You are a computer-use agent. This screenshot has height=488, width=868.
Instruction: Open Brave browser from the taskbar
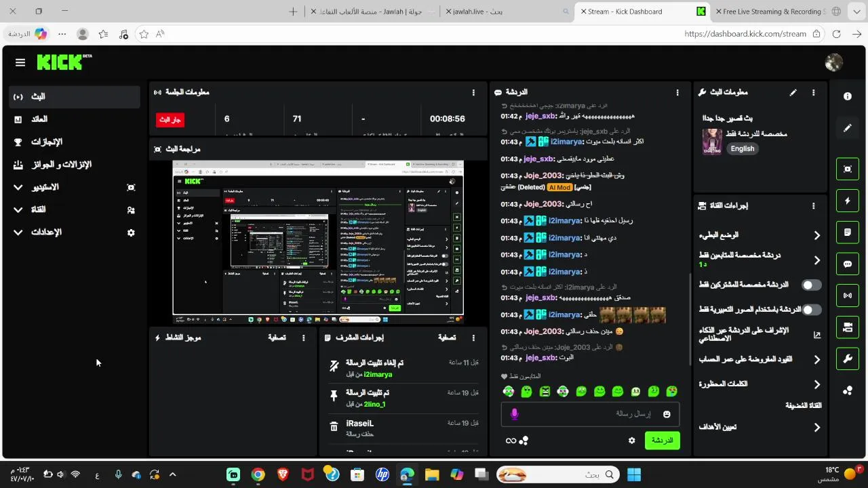pyautogui.click(x=283, y=474)
